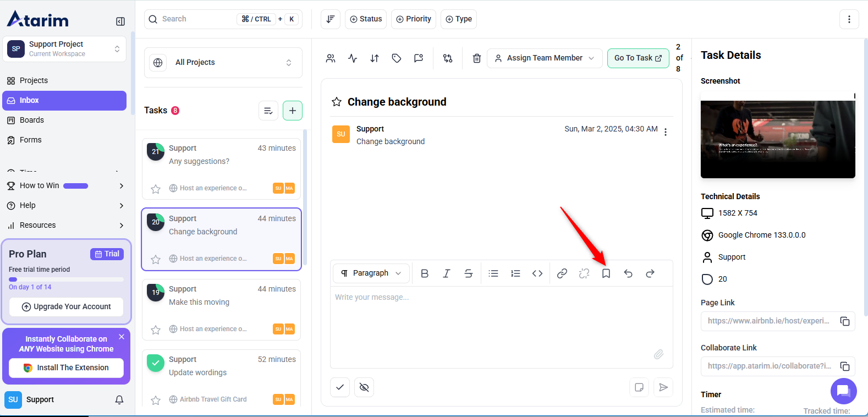The image size is (868, 417).
Task: Go to Projects in sidebar
Action: [34, 80]
